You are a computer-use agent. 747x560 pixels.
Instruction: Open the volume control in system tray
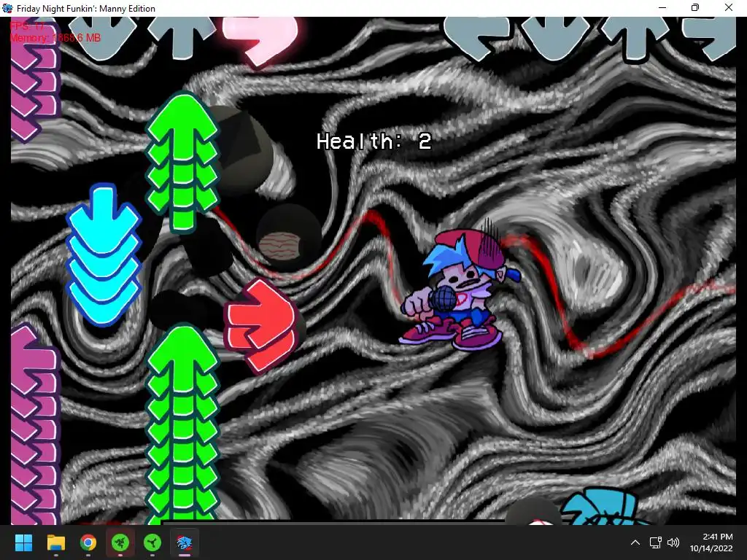[673, 542]
